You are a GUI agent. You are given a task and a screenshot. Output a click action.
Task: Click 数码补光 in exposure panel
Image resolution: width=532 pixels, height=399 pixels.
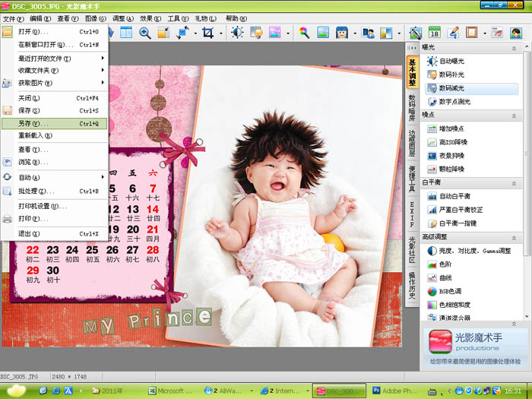click(x=451, y=74)
